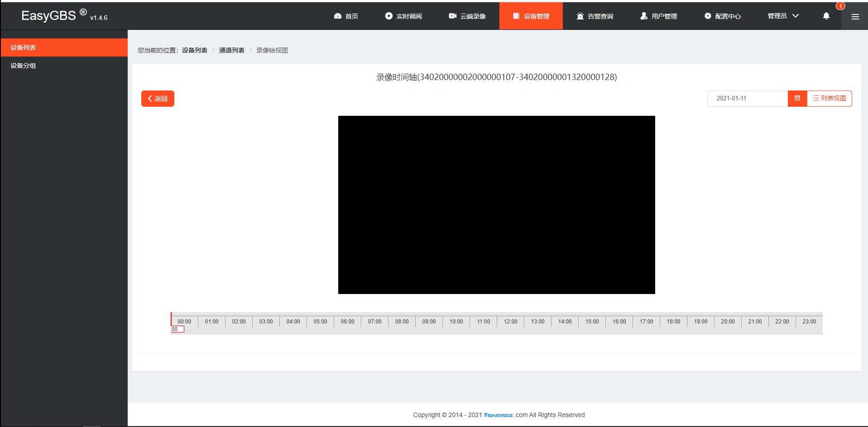Click the 告警查询 alarm icon
868x427 pixels.
click(580, 16)
